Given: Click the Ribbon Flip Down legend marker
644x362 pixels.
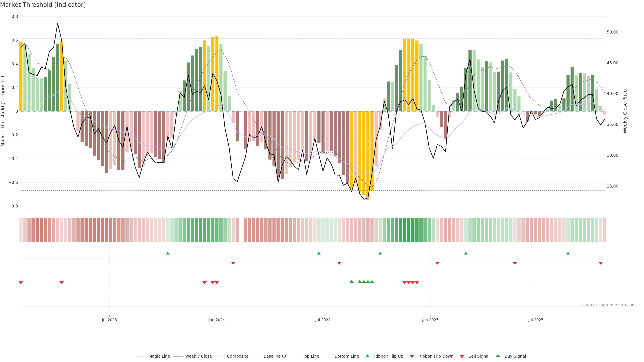Looking at the screenshot, I should [x=412, y=356].
